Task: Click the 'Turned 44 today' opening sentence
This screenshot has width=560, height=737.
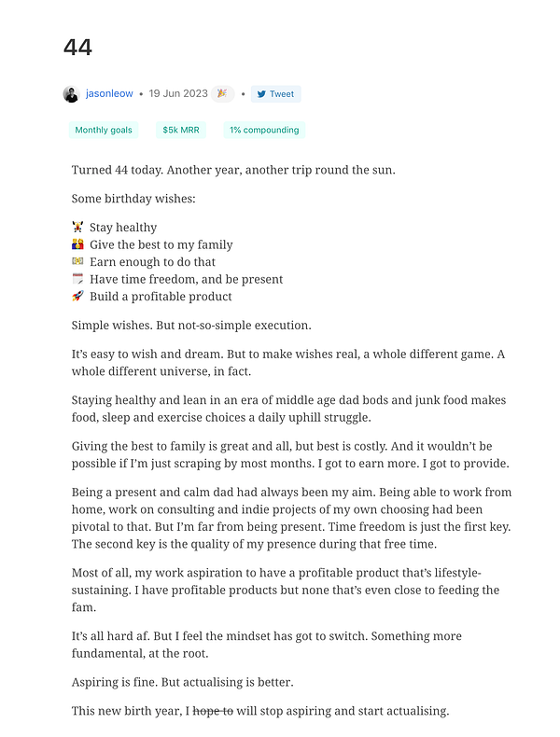Action: 233,170
